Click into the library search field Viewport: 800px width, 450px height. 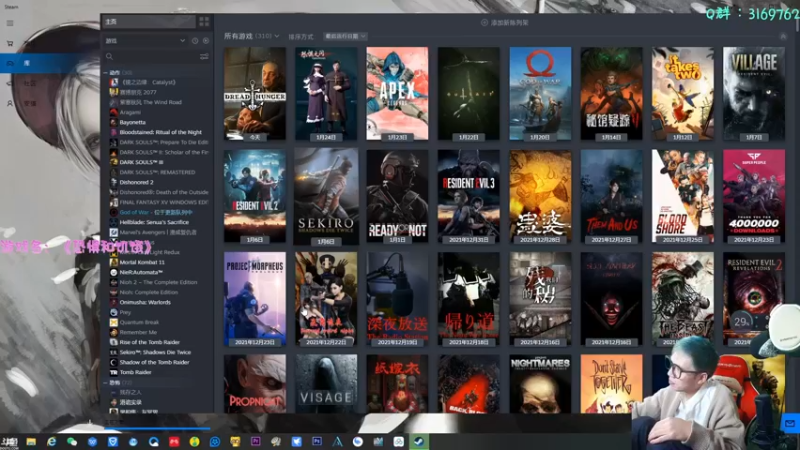tap(156, 57)
